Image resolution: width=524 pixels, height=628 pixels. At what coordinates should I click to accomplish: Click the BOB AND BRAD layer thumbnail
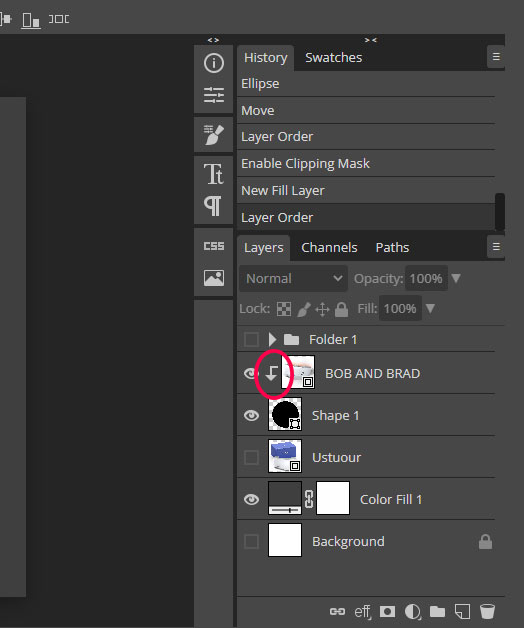(298, 372)
